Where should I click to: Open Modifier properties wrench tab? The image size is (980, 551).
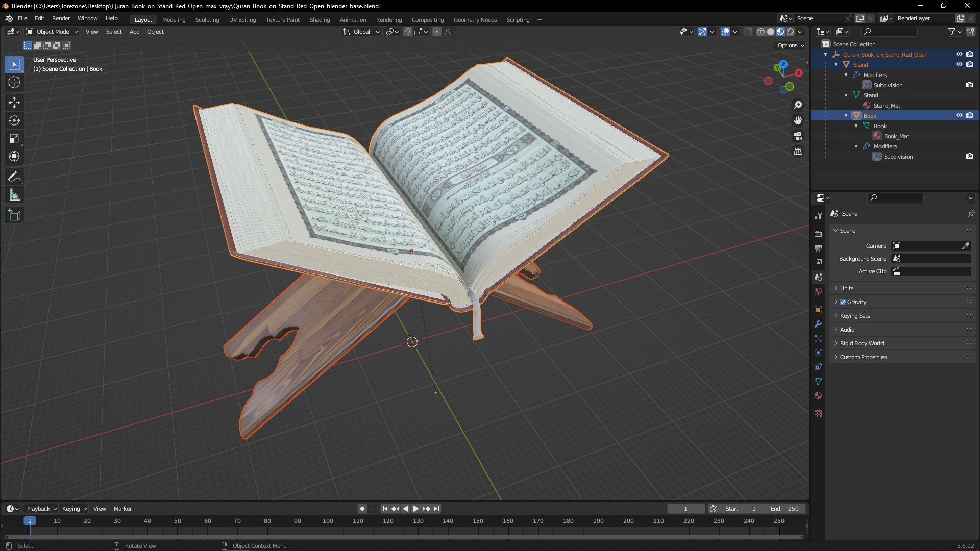click(818, 324)
